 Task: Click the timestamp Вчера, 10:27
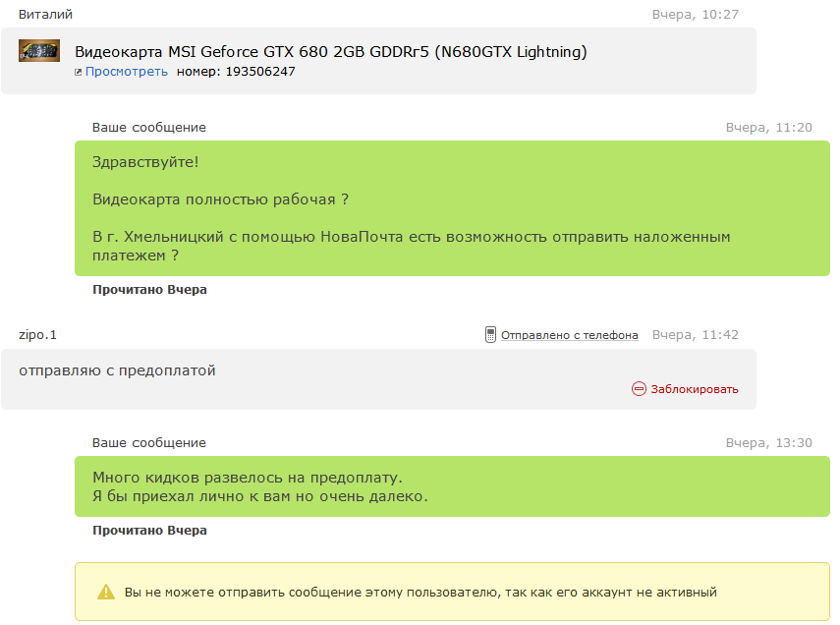(695, 15)
